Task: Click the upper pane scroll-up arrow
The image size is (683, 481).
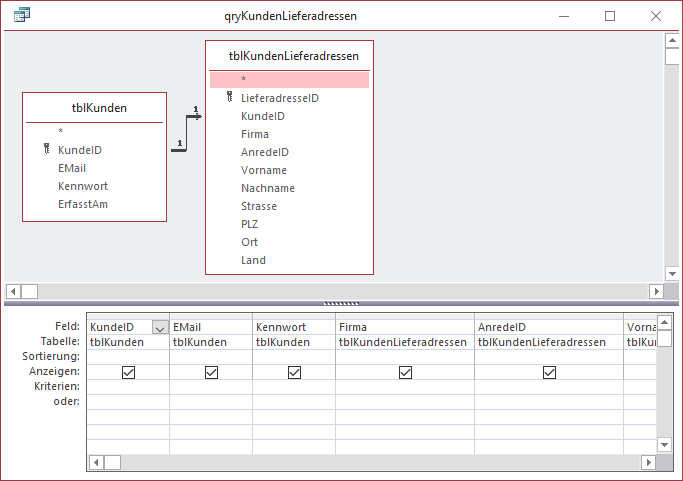Action: tap(672, 40)
